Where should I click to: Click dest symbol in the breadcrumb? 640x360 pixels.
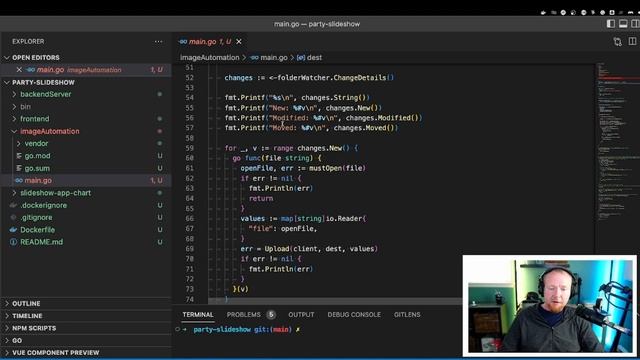(314, 58)
